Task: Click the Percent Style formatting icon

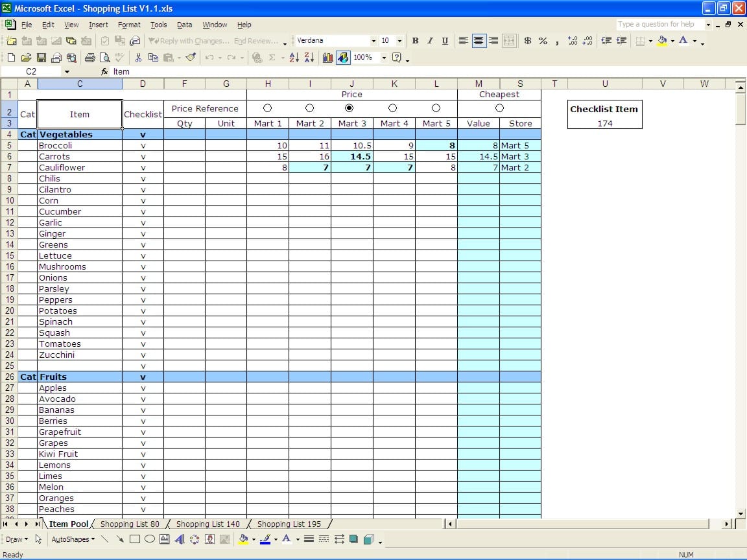Action: (543, 41)
